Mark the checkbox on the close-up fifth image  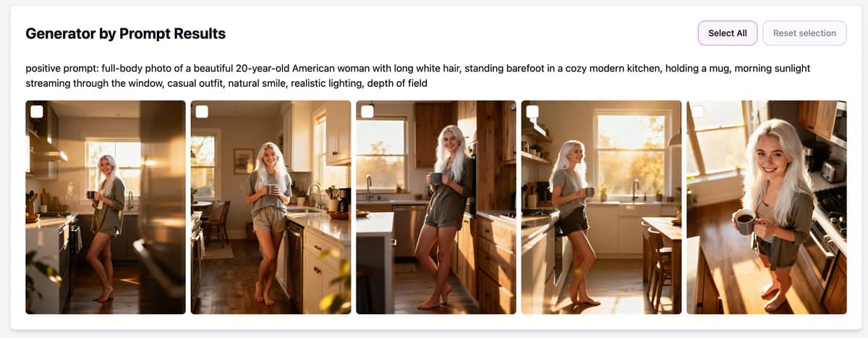tap(698, 111)
